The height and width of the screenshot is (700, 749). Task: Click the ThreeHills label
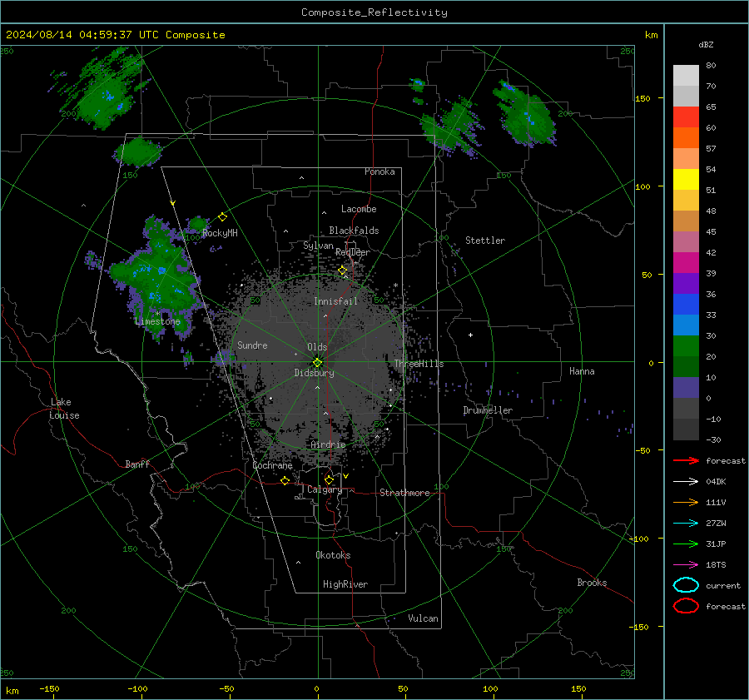(419, 364)
